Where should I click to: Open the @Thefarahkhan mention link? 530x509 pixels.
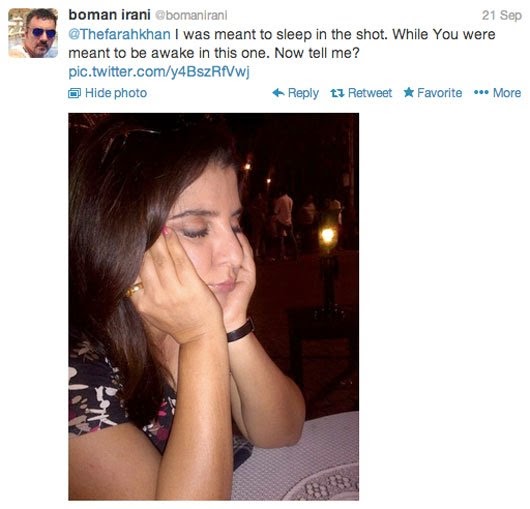coord(119,34)
